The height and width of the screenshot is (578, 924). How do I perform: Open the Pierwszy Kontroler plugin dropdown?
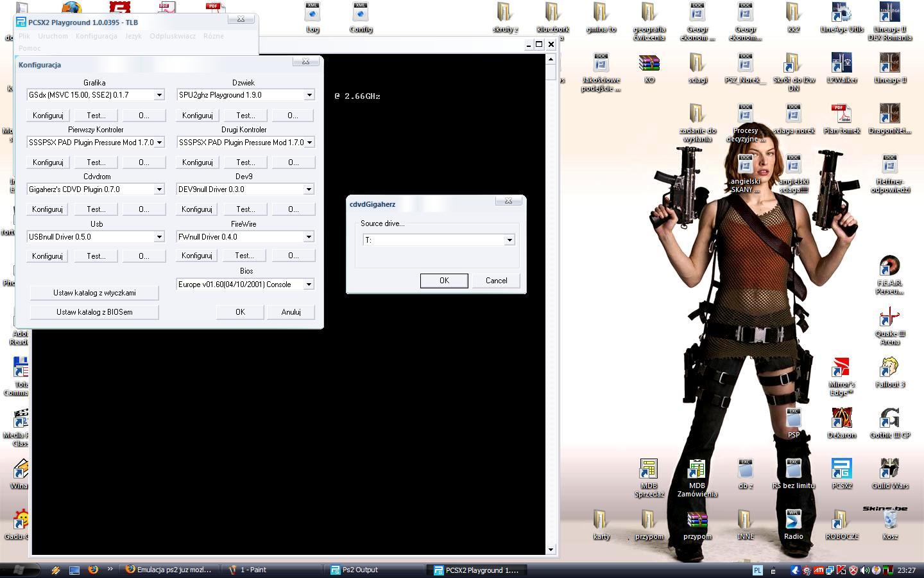[159, 143]
